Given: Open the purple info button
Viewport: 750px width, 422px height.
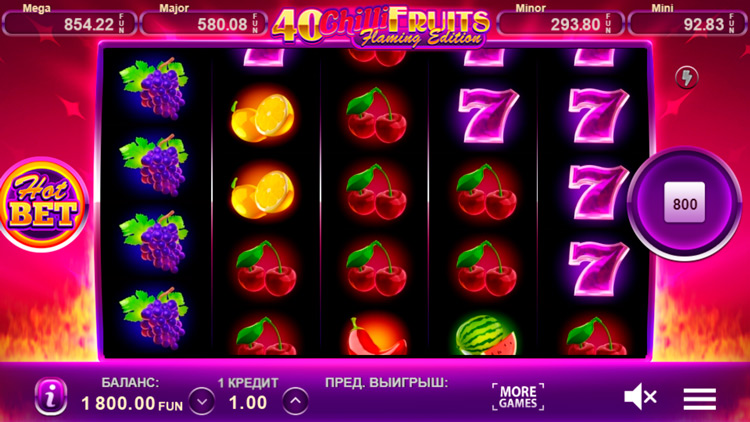Looking at the screenshot, I should (x=50, y=396).
